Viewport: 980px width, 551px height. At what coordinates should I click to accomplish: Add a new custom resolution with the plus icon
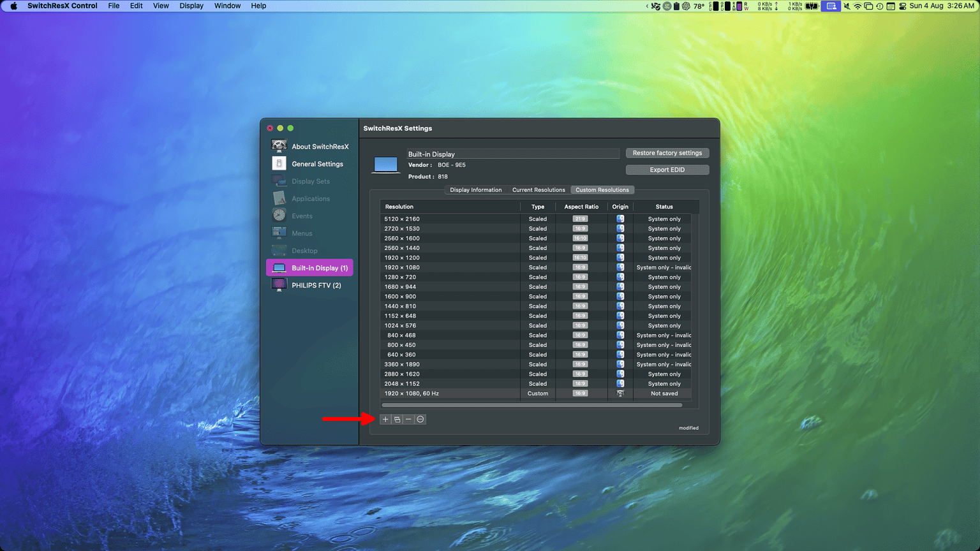[385, 419]
